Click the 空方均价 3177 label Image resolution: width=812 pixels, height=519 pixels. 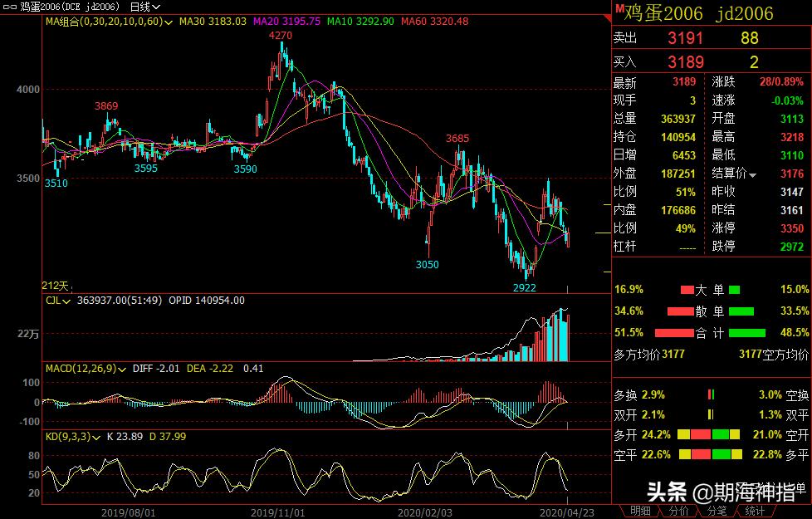pyautogui.click(x=774, y=355)
